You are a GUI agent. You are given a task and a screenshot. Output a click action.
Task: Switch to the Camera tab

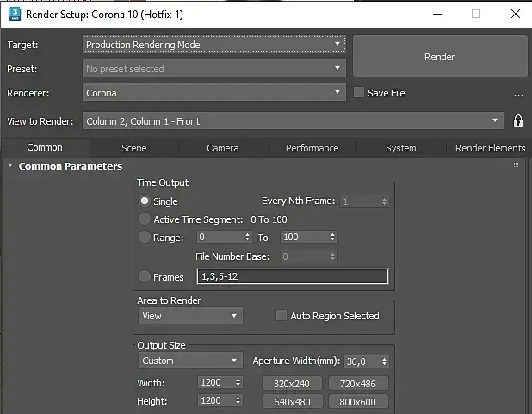[223, 148]
